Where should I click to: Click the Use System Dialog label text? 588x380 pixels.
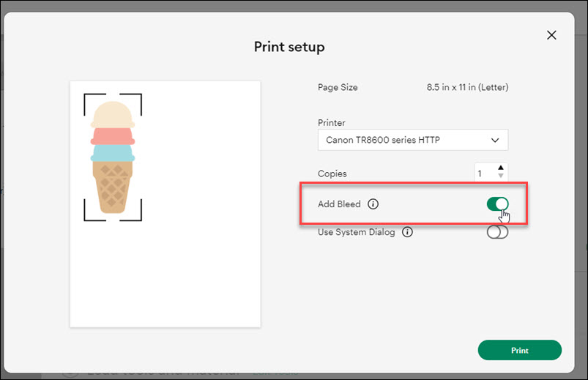356,232
